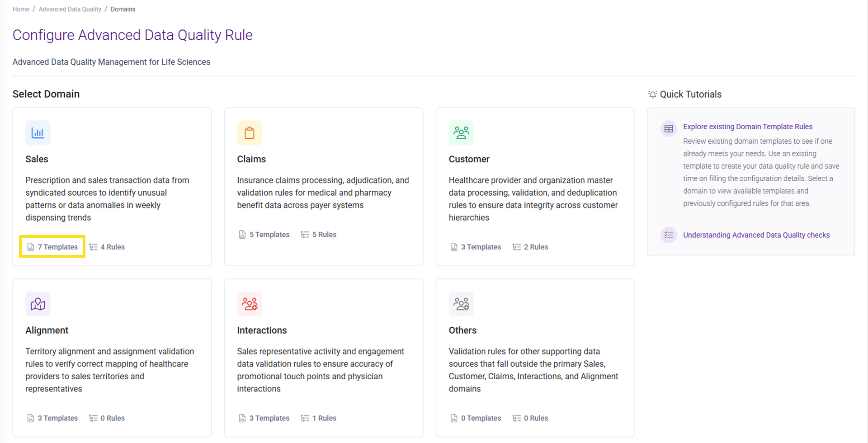
Task: Click the table icon beside Explore existing templates
Action: 669,129
